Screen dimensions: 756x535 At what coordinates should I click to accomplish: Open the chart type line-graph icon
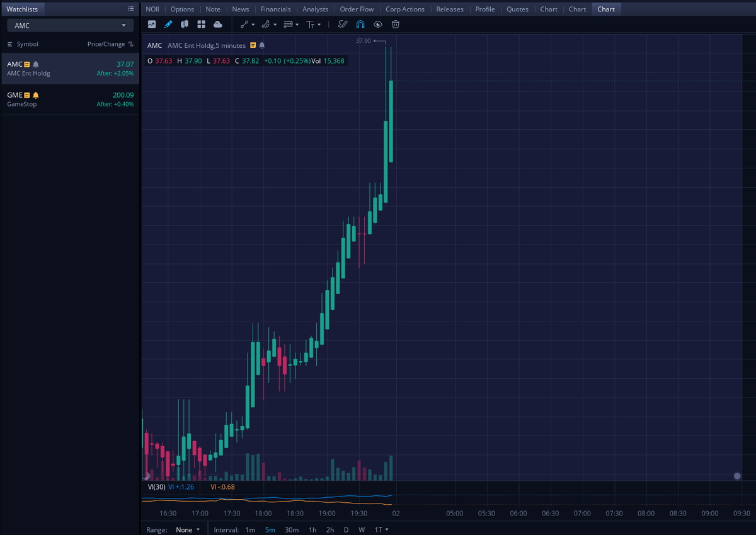tap(152, 24)
